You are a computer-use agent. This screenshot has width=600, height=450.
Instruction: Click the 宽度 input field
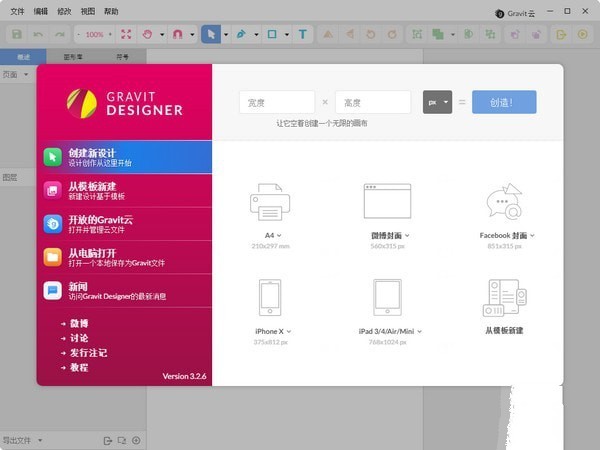click(x=277, y=102)
